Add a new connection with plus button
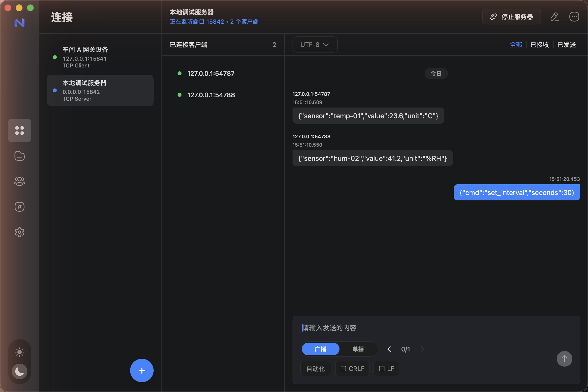This screenshot has height=392, width=588. point(142,370)
